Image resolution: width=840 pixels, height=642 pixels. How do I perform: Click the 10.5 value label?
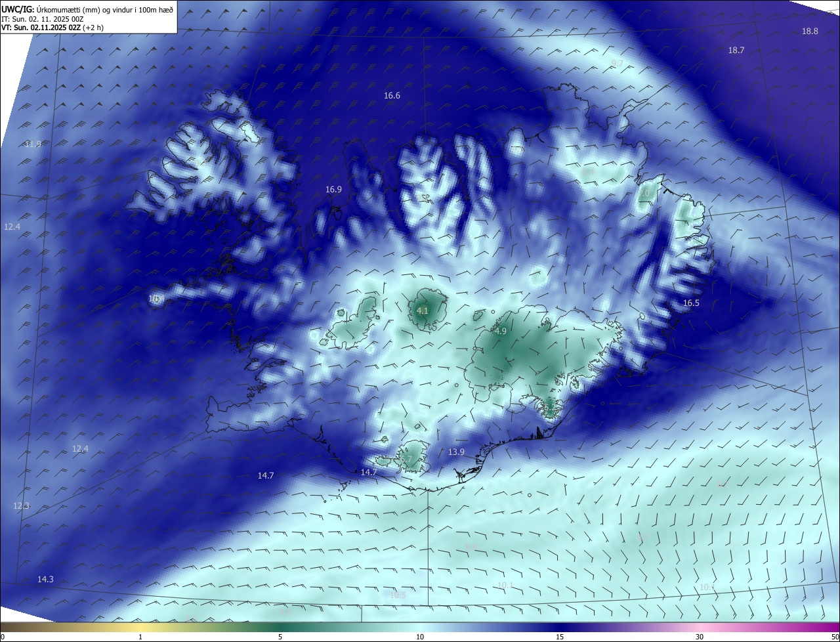pyautogui.click(x=398, y=595)
